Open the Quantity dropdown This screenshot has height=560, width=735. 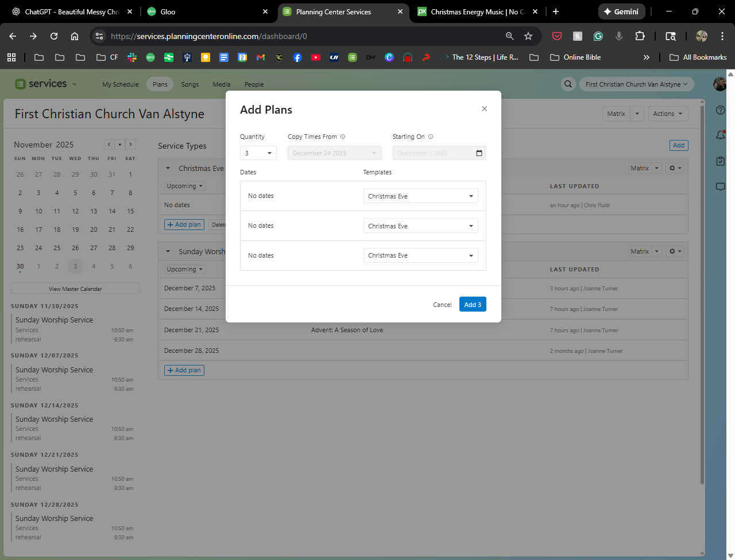click(258, 153)
